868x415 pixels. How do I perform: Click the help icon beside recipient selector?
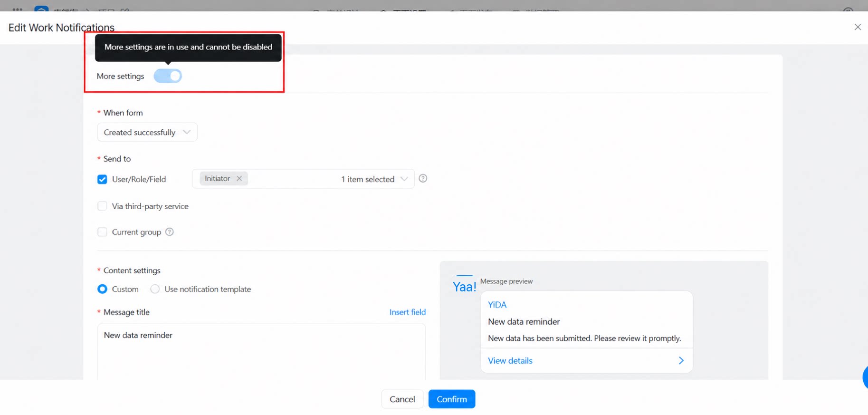[x=423, y=179]
